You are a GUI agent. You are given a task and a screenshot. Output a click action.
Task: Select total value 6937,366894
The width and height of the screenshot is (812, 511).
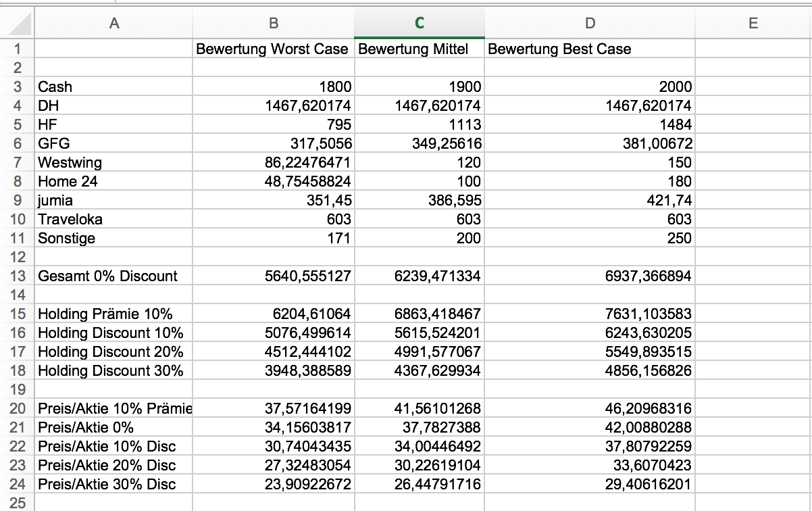[590, 276]
